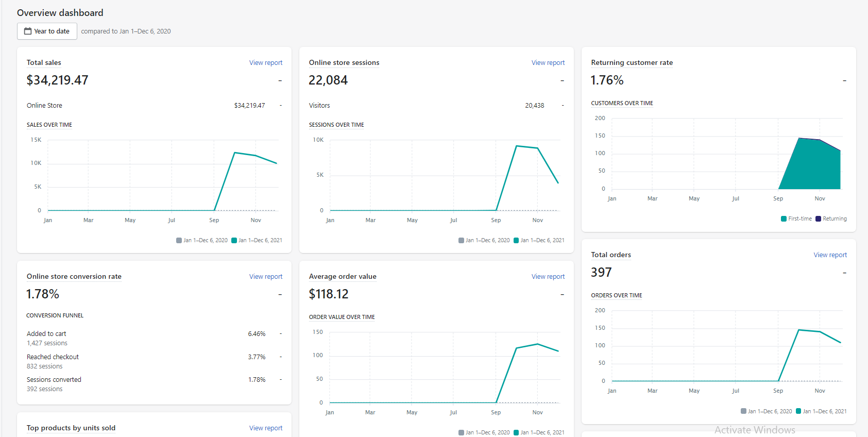The width and height of the screenshot is (868, 437).
Task: Click the 397 total orders figure
Action: pyautogui.click(x=601, y=273)
